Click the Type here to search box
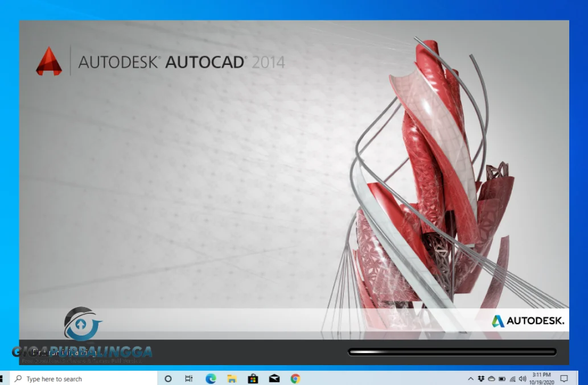Screen dimensions: 588x385 click(83, 379)
